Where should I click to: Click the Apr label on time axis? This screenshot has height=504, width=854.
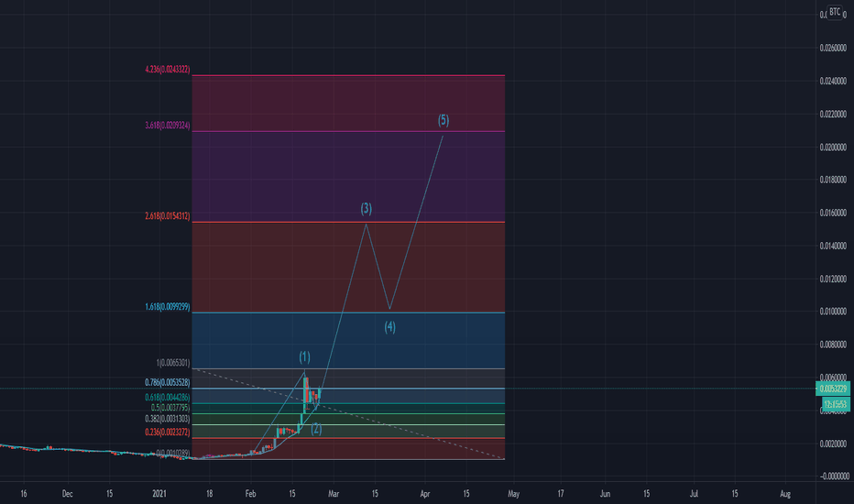[x=425, y=494]
